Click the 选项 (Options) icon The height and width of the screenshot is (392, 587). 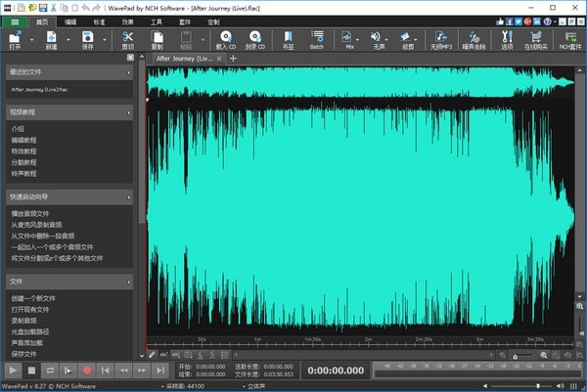[x=506, y=39]
